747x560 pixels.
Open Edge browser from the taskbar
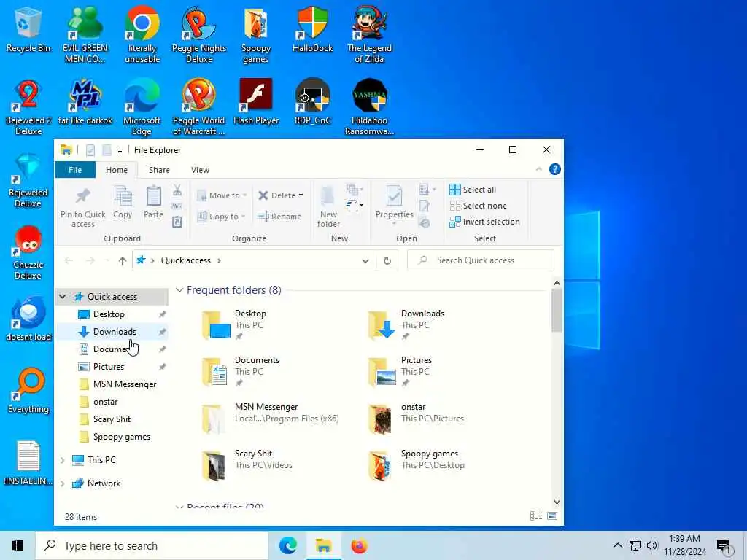(288, 545)
